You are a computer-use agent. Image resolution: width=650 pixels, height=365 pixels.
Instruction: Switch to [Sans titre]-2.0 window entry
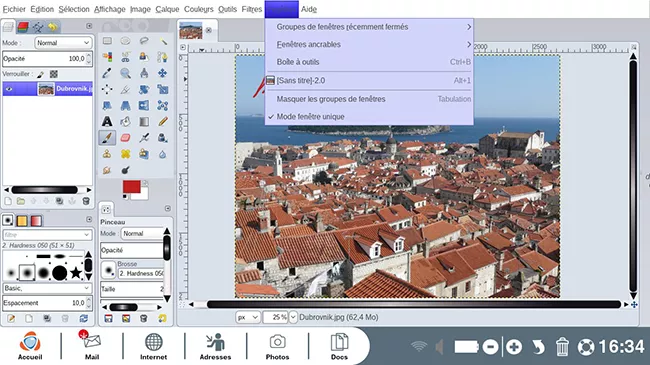(x=369, y=80)
